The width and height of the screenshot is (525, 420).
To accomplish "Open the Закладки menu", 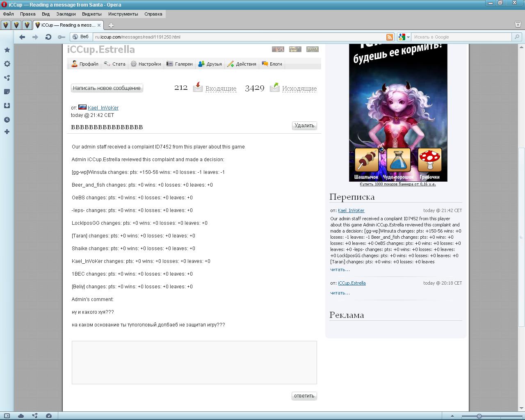I will (x=66, y=14).
